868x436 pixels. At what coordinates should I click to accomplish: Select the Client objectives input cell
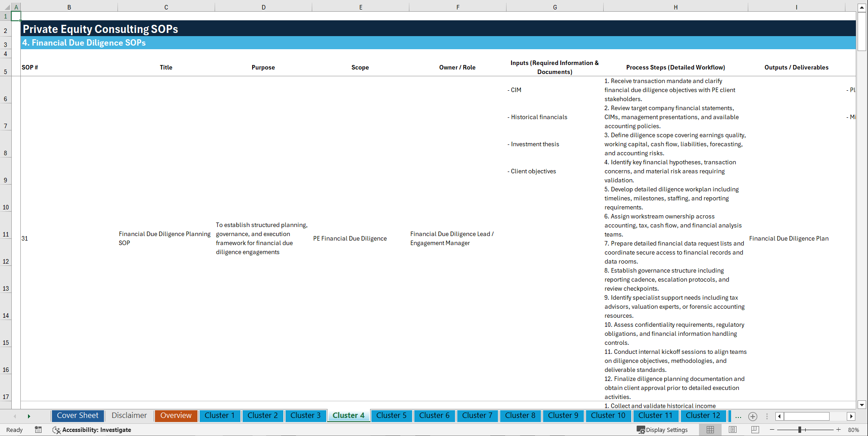coord(555,171)
